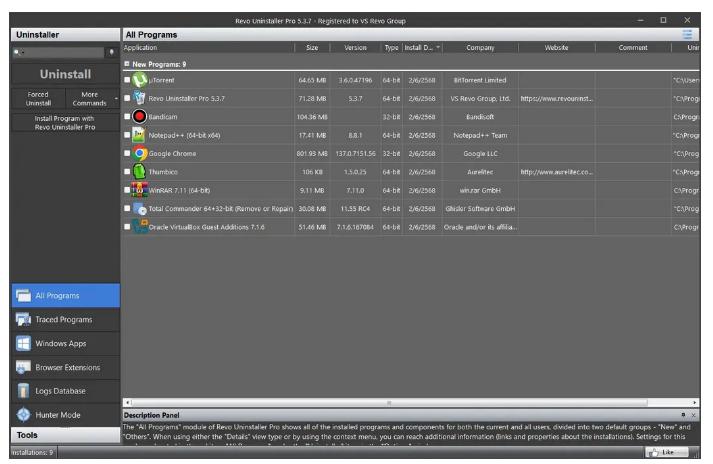713x464 pixels.
Task: Tick the Oracle VirtualBox Guest Additions checkbox
Action: point(127,227)
